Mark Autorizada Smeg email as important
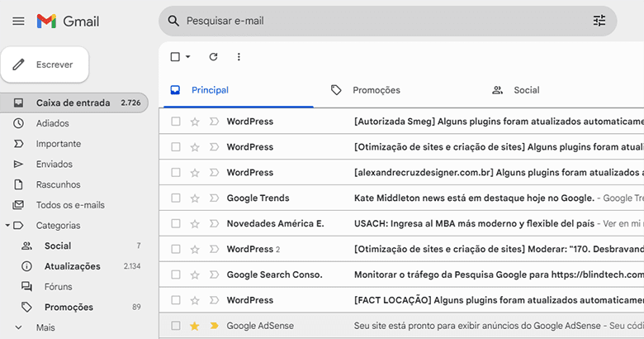 214,122
